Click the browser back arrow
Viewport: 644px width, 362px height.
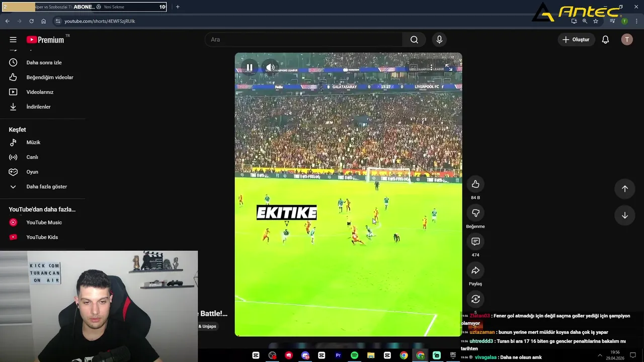(x=7, y=21)
